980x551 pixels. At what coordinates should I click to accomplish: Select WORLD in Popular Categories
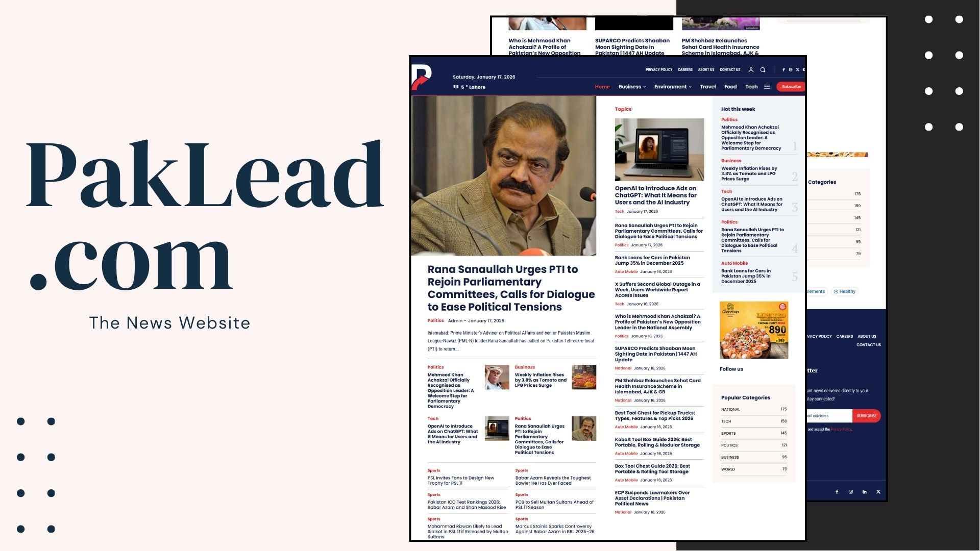click(x=754, y=469)
